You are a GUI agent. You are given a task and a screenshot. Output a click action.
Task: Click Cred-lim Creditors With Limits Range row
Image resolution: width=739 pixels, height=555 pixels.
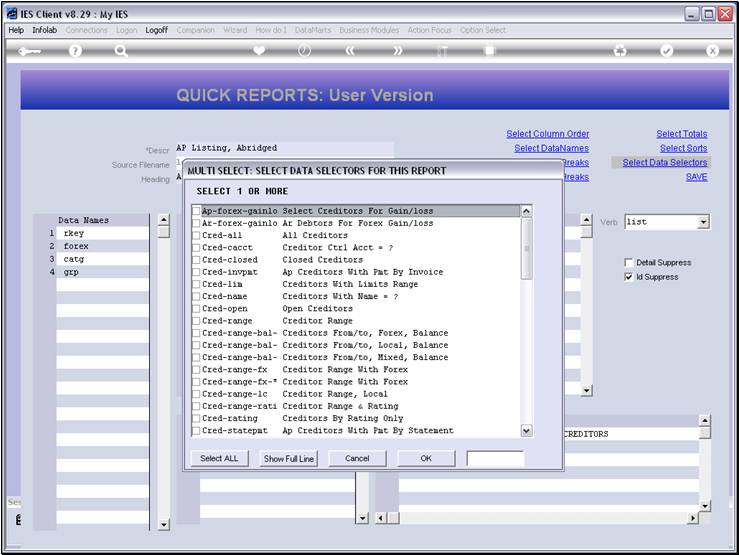coord(355,284)
